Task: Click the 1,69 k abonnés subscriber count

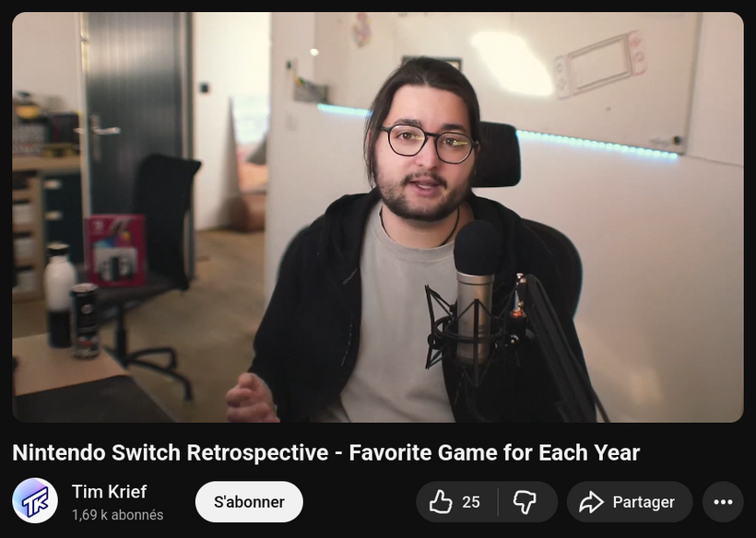Action: click(x=117, y=515)
